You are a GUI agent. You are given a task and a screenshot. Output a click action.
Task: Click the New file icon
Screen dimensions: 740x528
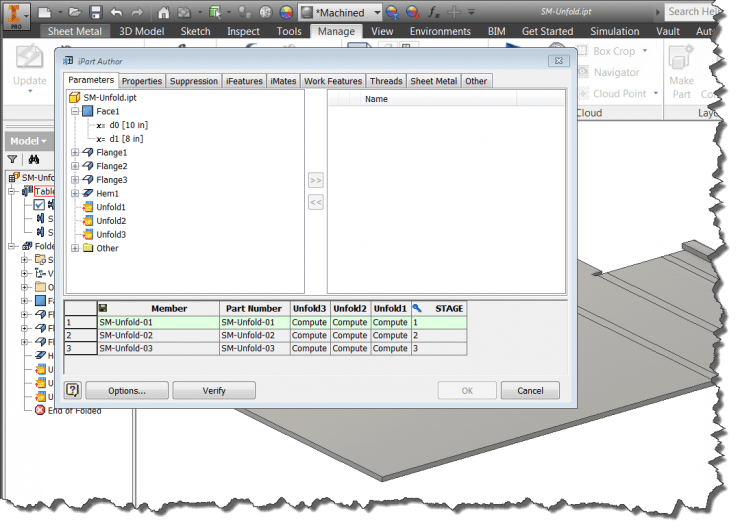click(x=44, y=12)
